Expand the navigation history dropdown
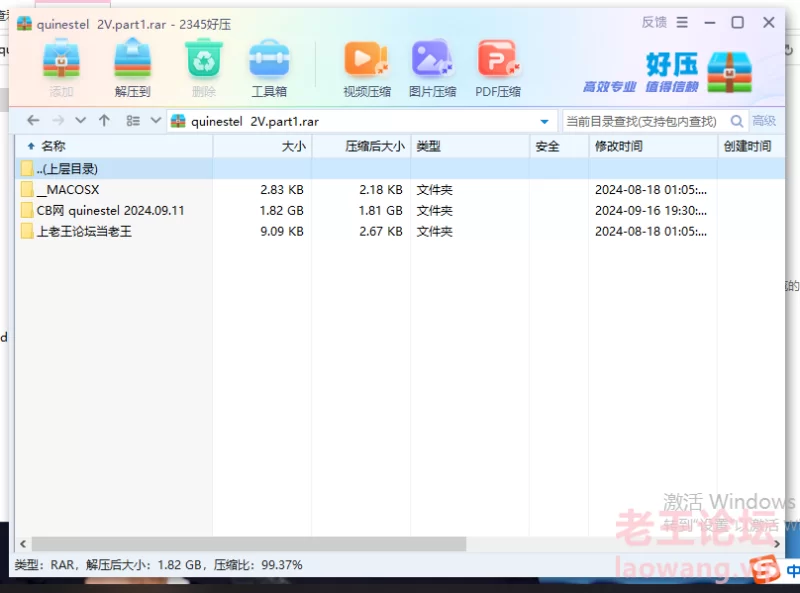 click(x=80, y=120)
